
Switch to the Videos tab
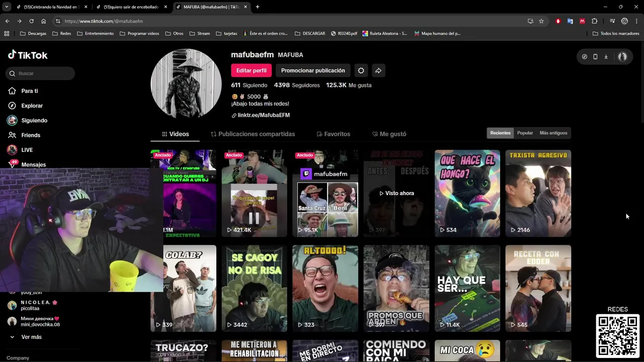point(175,134)
